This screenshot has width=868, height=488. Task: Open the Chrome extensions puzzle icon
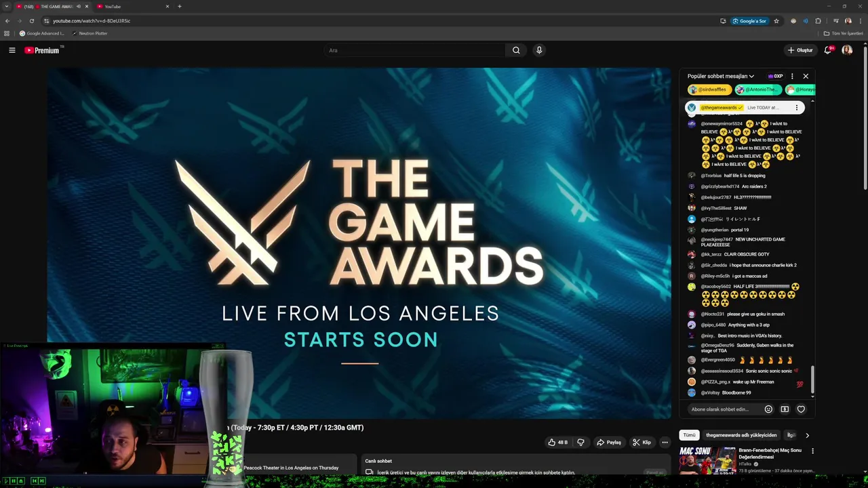point(818,21)
